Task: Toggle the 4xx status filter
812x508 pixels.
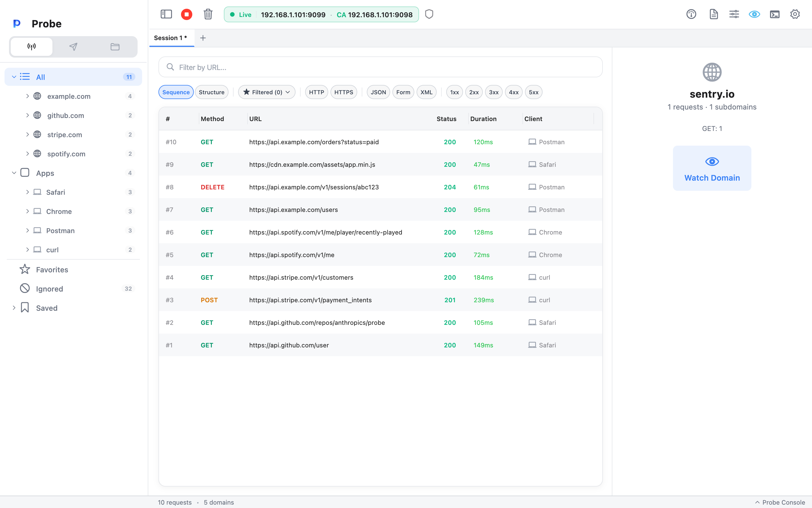Action: click(x=514, y=92)
